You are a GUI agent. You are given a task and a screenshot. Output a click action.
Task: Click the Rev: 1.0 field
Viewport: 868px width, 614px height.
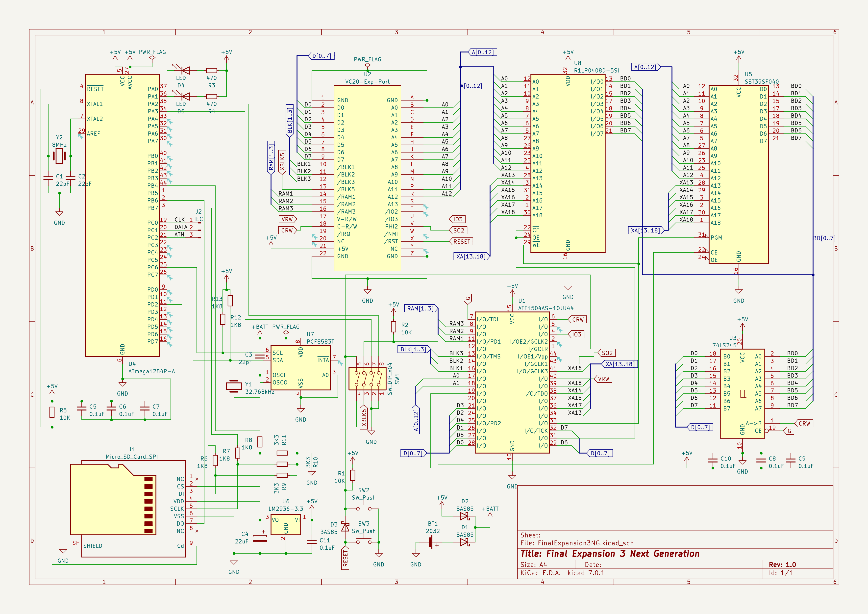[x=782, y=564]
